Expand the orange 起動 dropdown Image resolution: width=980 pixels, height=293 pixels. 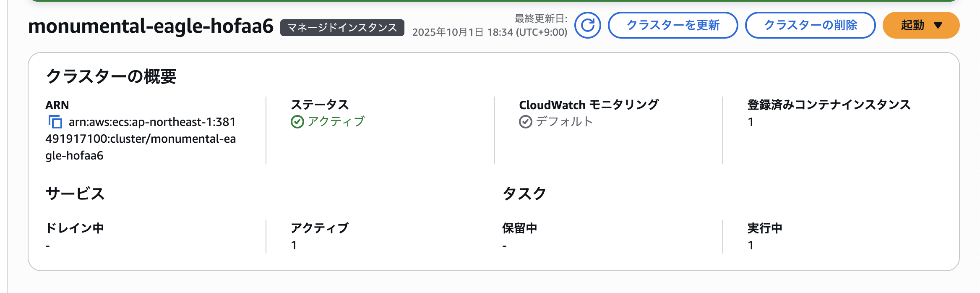click(921, 25)
